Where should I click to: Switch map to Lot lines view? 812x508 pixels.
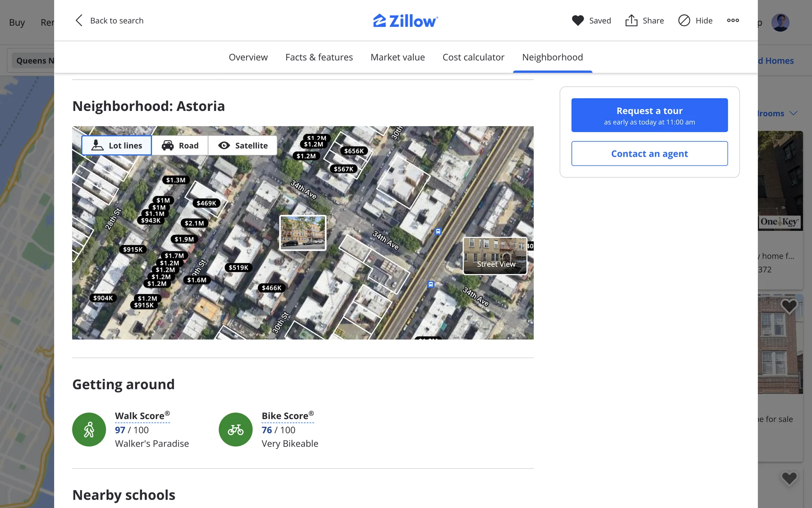click(x=117, y=146)
